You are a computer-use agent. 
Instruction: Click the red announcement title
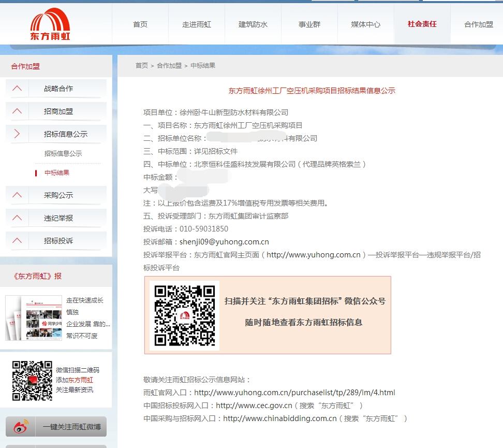click(x=312, y=91)
